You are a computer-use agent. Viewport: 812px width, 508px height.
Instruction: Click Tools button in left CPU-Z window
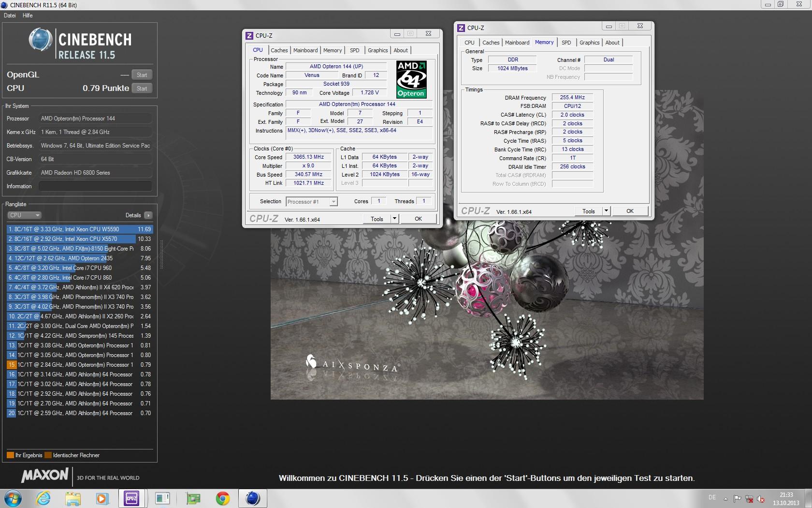pos(377,219)
